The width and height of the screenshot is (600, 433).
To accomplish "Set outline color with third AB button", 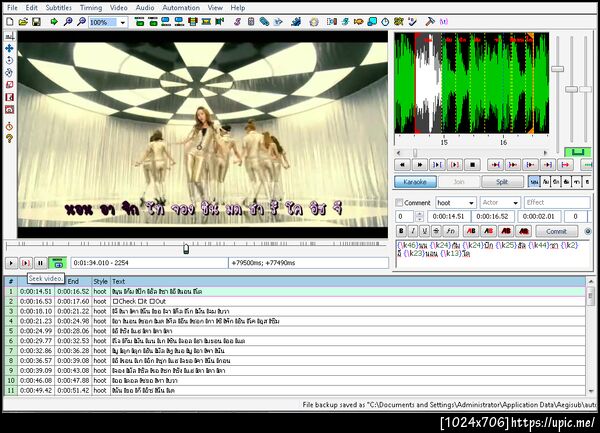I will 506,231.
